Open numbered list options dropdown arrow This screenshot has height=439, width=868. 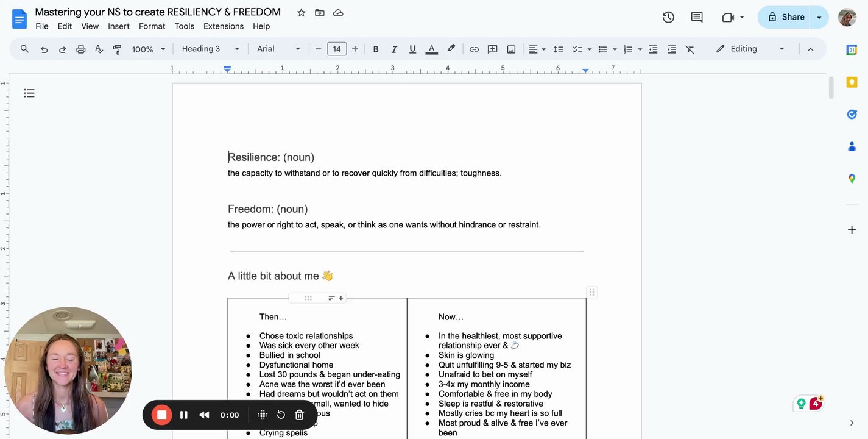(x=639, y=49)
